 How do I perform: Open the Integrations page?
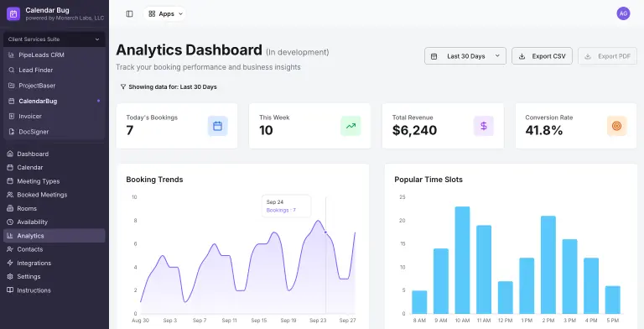click(54, 264)
